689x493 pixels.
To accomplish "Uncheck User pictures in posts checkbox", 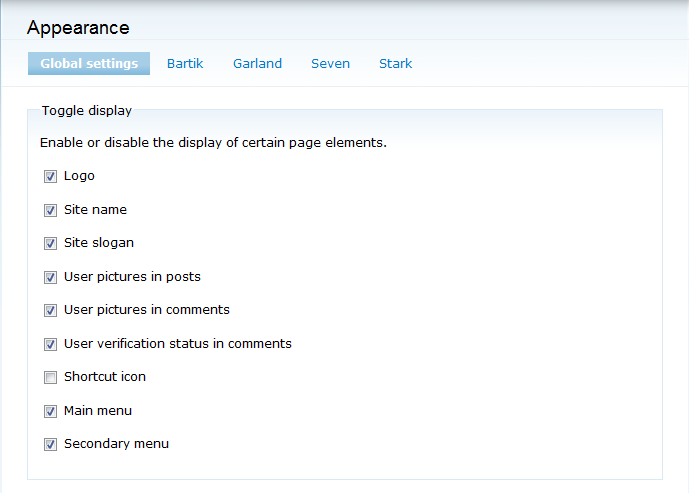I will tap(50, 278).
